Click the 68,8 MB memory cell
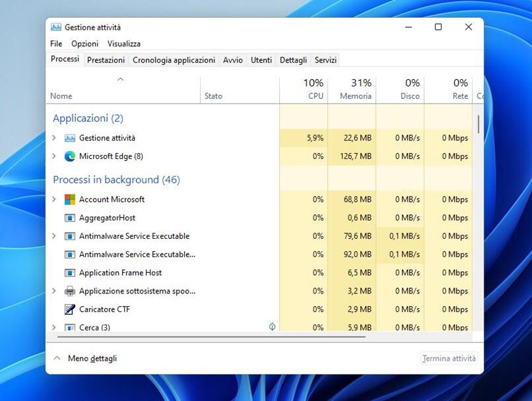 [352, 199]
